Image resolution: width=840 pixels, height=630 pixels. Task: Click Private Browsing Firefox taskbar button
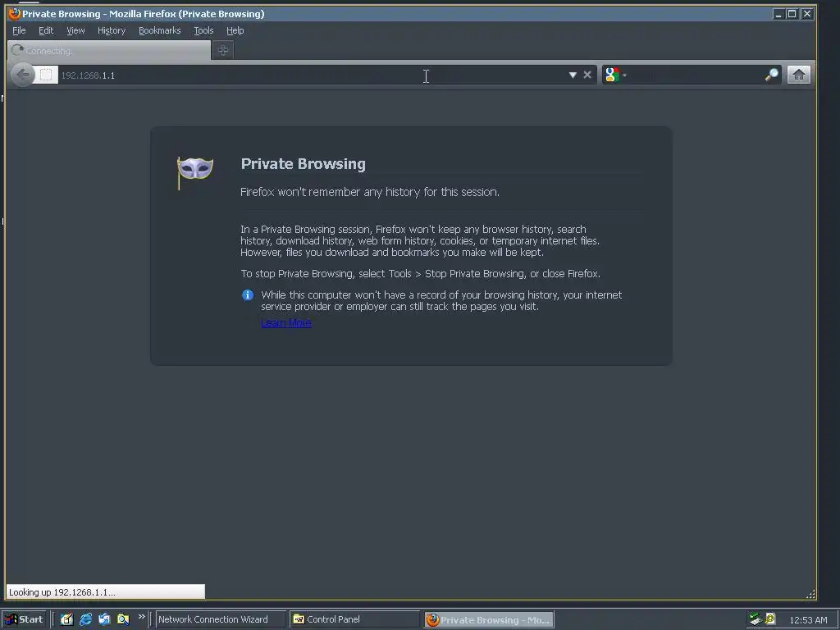(x=489, y=620)
